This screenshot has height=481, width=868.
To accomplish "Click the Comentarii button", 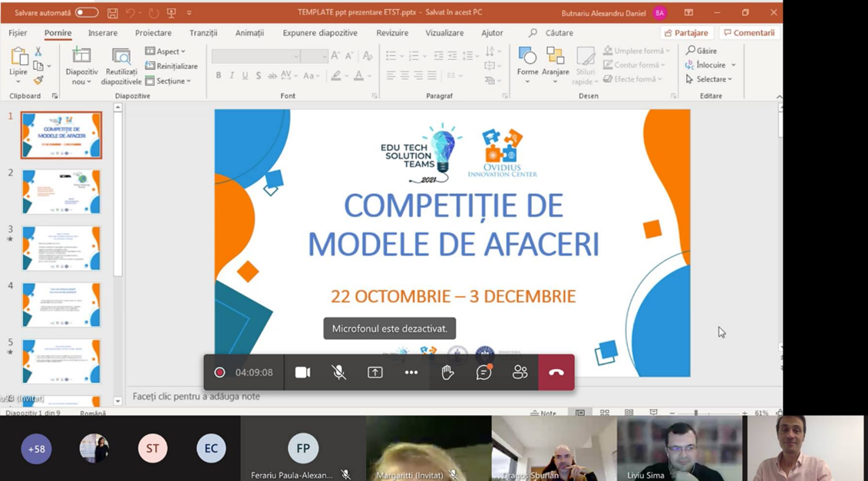I will tap(749, 33).
